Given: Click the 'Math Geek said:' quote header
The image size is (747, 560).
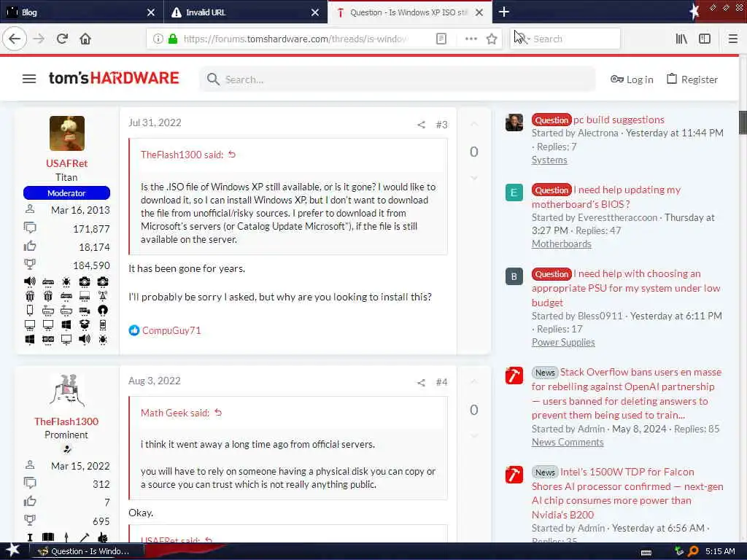Looking at the screenshot, I should tap(175, 413).
